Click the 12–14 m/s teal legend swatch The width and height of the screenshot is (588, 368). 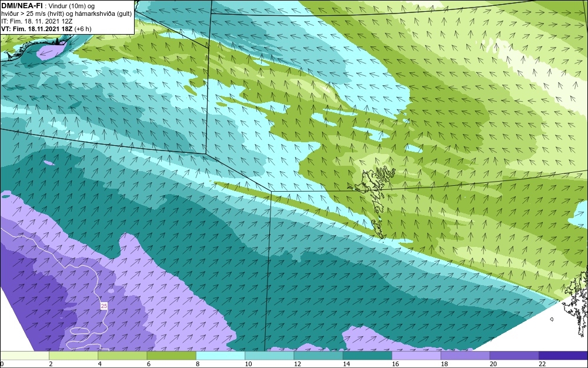point(318,356)
